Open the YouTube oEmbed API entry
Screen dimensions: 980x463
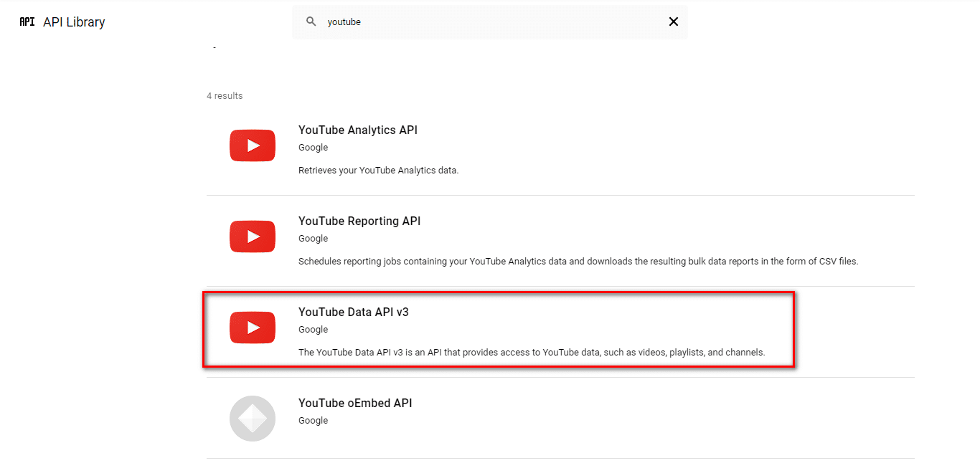point(355,403)
